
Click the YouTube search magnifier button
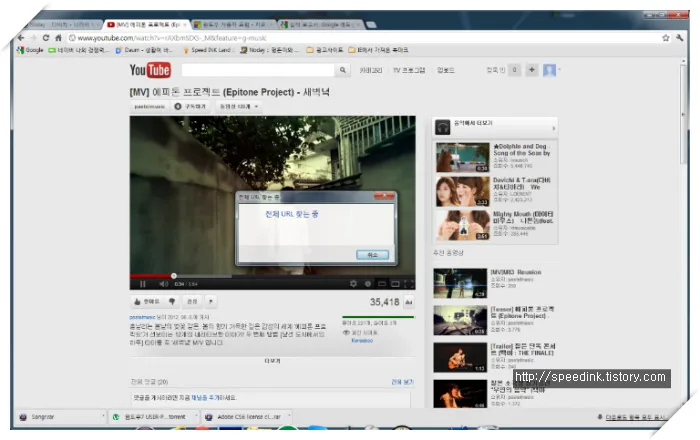tap(343, 70)
